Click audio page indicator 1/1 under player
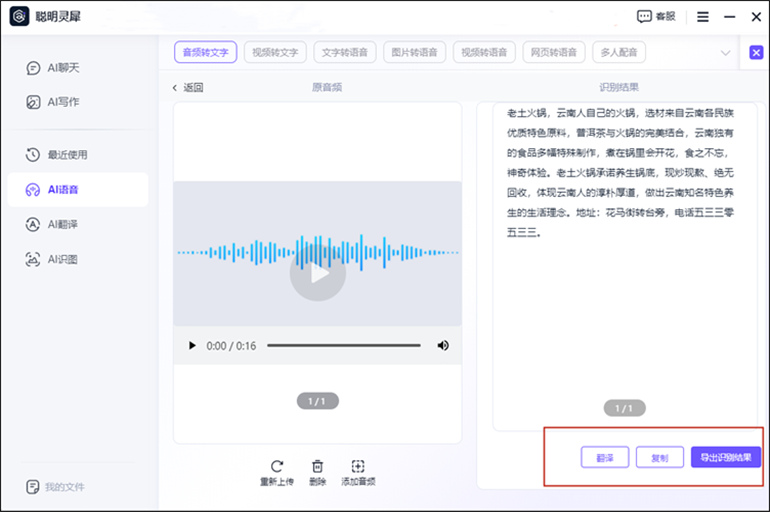Viewport: 770px width, 512px height. (318, 401)
